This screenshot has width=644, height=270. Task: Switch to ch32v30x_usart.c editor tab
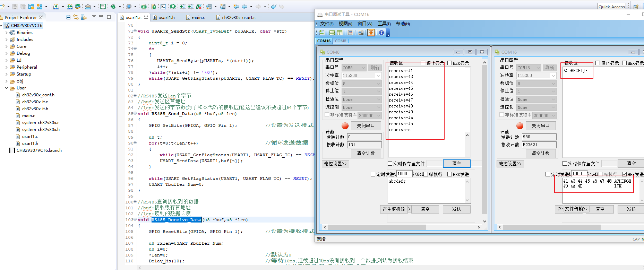(236, 17)
